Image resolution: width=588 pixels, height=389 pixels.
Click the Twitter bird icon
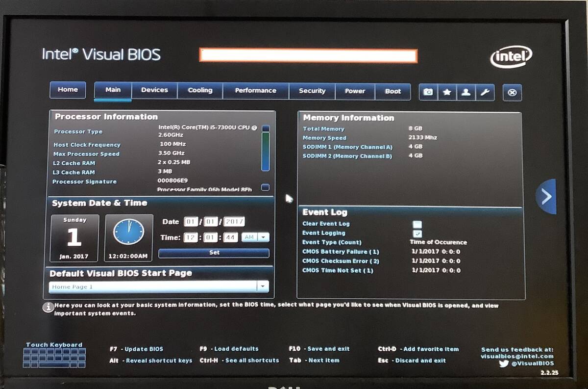coord(504,363)
